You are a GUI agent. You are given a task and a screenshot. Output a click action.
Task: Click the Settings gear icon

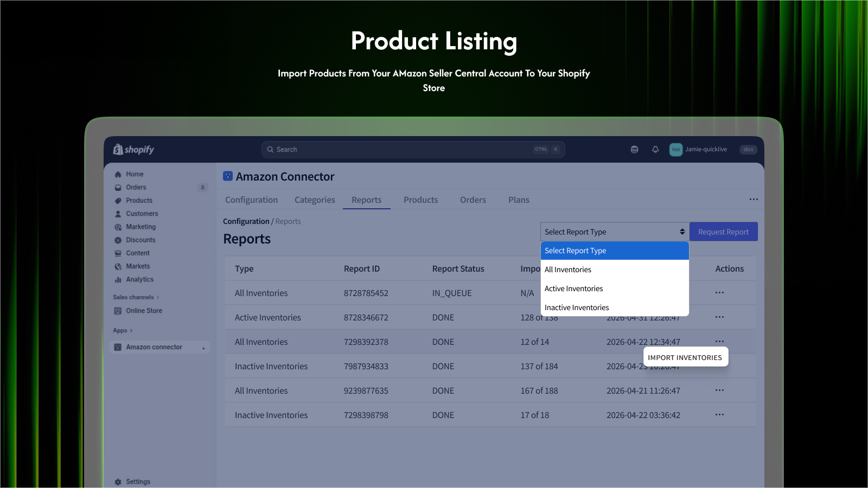(x=118, y=482)
